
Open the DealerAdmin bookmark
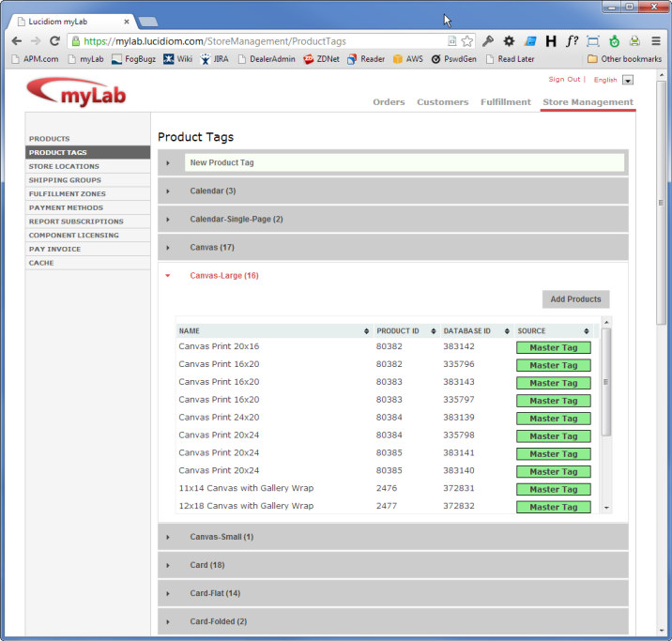[x=267, y=59]
